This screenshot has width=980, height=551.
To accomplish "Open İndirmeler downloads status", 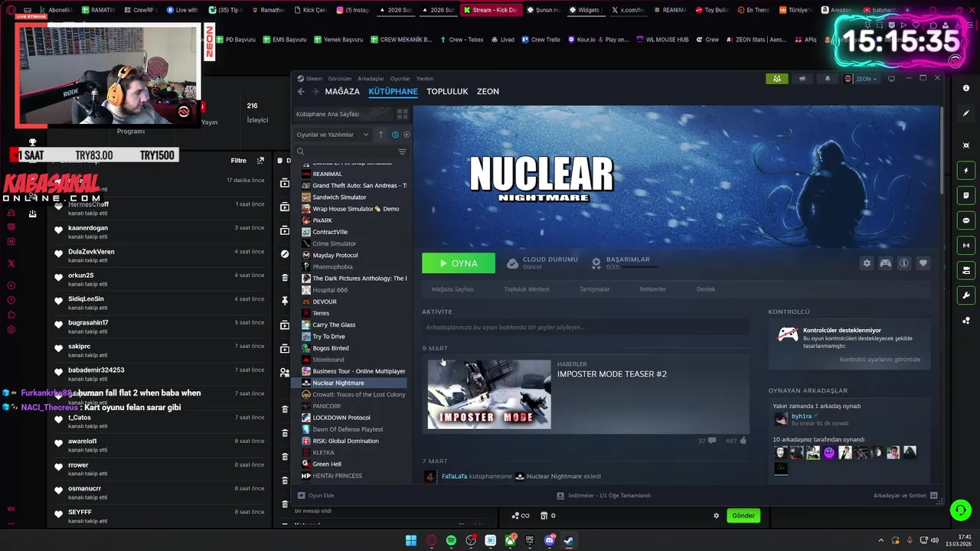I will [x=604, y=495].
